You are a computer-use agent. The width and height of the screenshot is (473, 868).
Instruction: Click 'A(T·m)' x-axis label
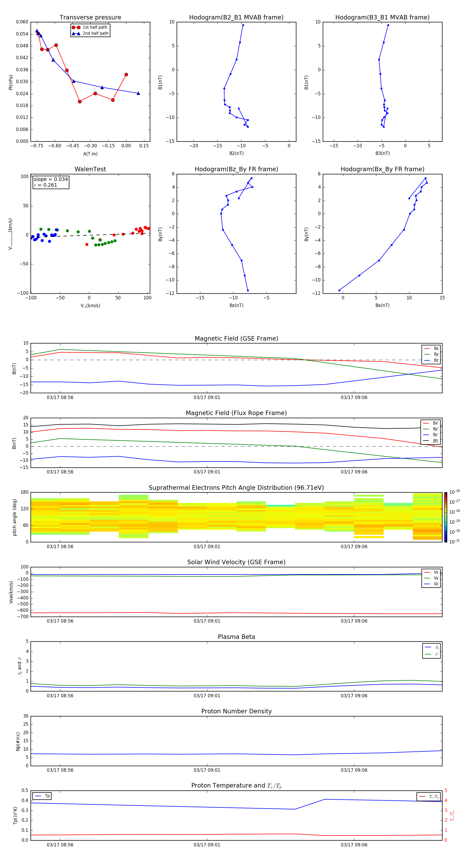90,154
